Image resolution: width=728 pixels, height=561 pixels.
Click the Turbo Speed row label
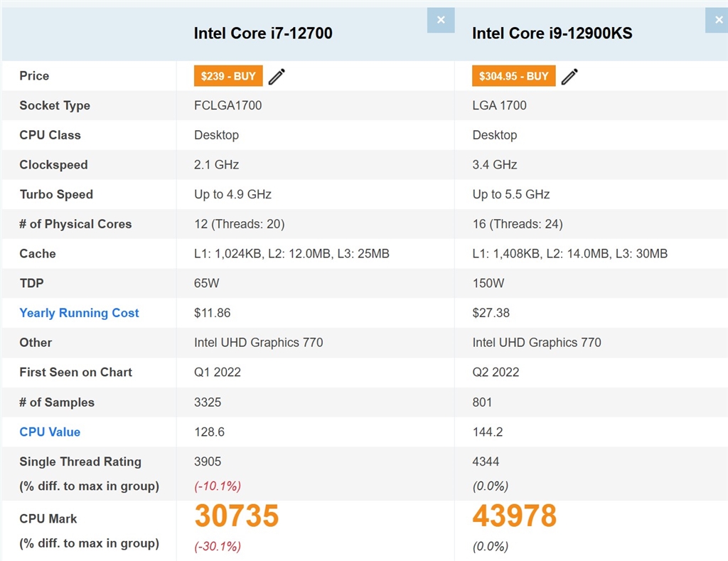click(56, 194)
